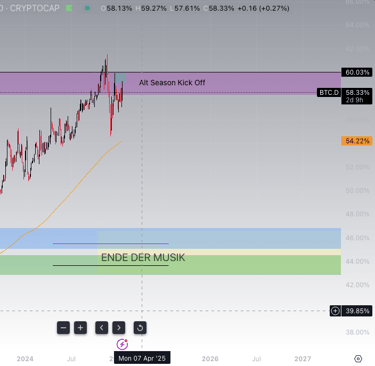The width and height of the screenshot is (375, 366).
Task: Zoom in the chart with plus button
Action: (x=80, y=328)
